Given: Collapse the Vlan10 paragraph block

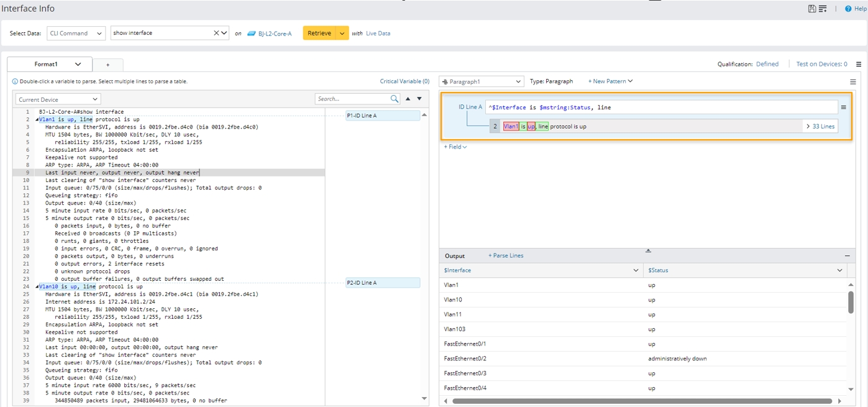Looking at the screenshot, I should pyautogui.click(x=37, y=286).
